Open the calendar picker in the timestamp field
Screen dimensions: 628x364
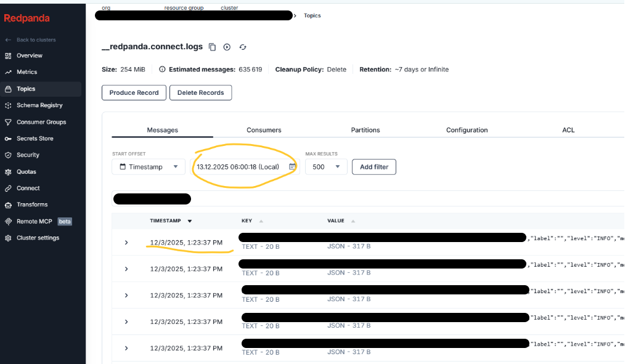click(x=292, y=166)
